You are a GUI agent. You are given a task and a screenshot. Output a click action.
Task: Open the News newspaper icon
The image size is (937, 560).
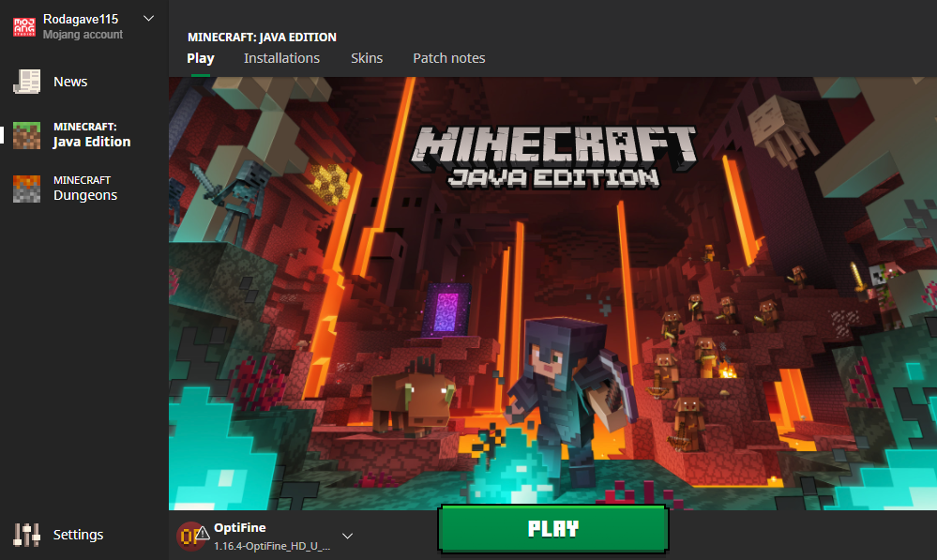point(26,82)
